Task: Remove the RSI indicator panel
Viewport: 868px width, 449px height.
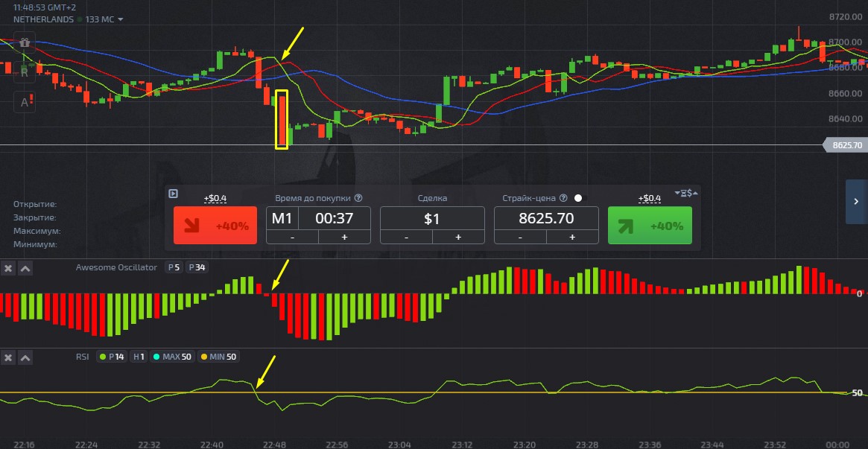Action: pyautogui.click(x=8, y=357)
